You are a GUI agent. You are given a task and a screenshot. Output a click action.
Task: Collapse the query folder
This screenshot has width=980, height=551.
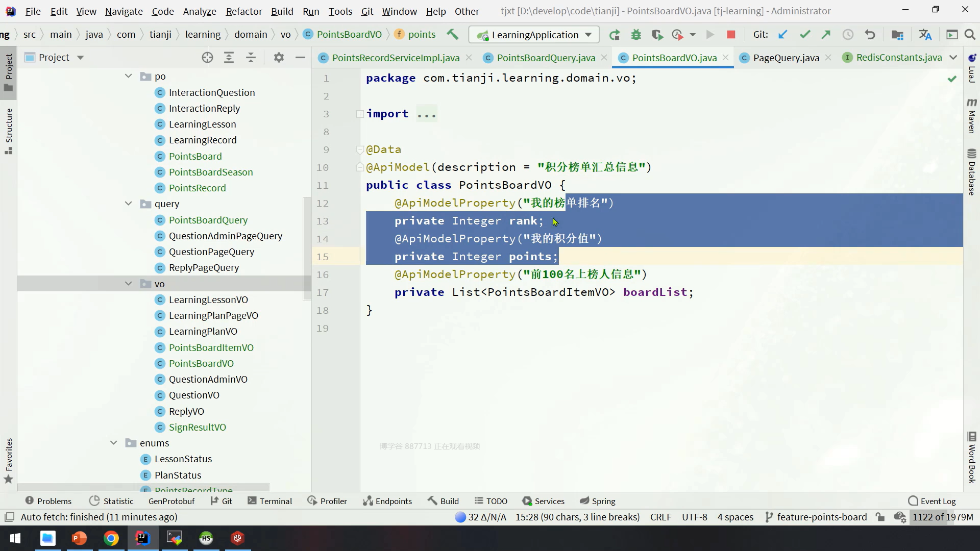tap(128, 204)
